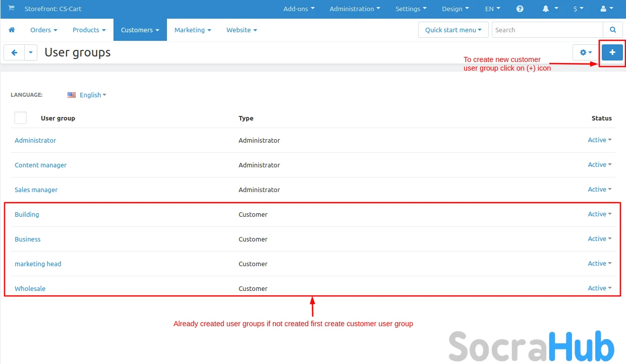Open the currency dollar selector
The height and width of the screenshot is (364, 626).
click(x=578, y=9)
